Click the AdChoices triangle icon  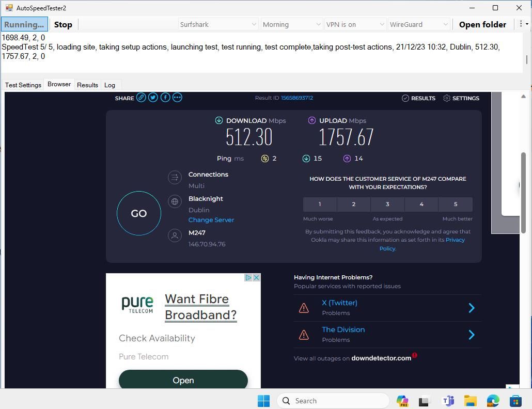pos(248,277)
